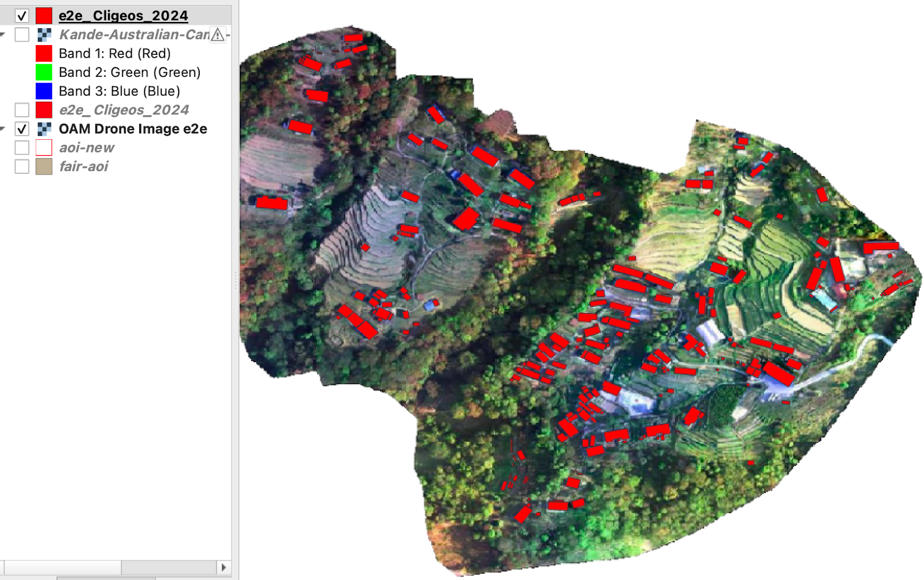Turn on the fair-aoi layer checkbox
Screen dimensions: 924x580
pyautogui.click(x=22, y=167)
